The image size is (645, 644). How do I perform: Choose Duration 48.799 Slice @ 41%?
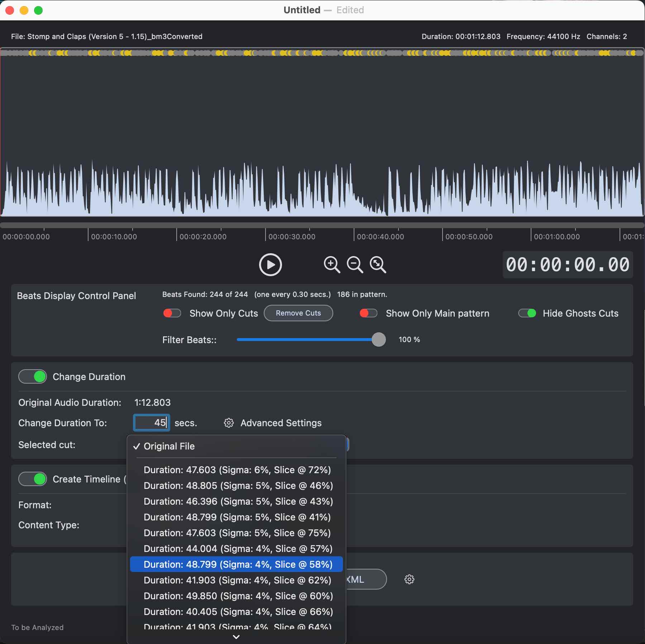tap(236, 517)
